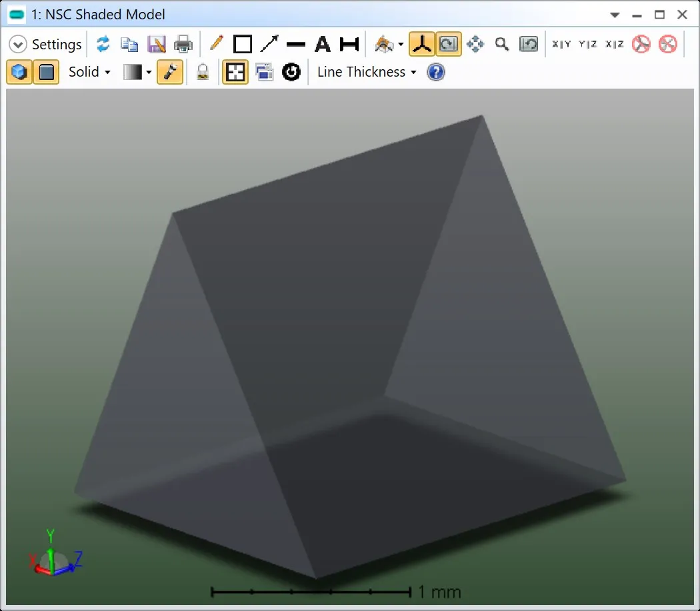Select the arrow drawing tool
The width and height of the screenshot is (700, 611).
pyautogui.click(x=269, y=45)
